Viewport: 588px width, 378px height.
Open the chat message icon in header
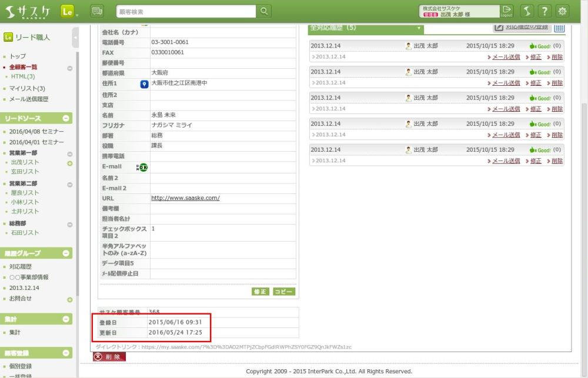pos(97,11)
